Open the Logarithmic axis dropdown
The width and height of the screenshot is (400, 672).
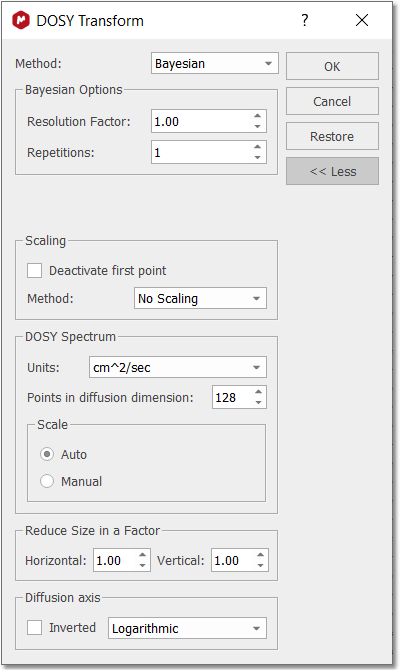(x=187, y=628)
